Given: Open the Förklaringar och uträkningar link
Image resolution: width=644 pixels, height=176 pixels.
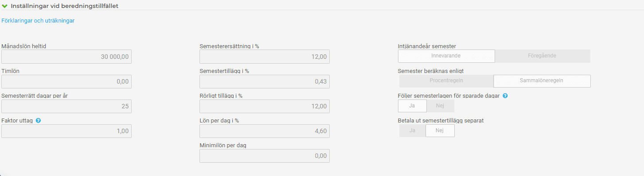Looking at the screenshot, I should pos(38,20).
